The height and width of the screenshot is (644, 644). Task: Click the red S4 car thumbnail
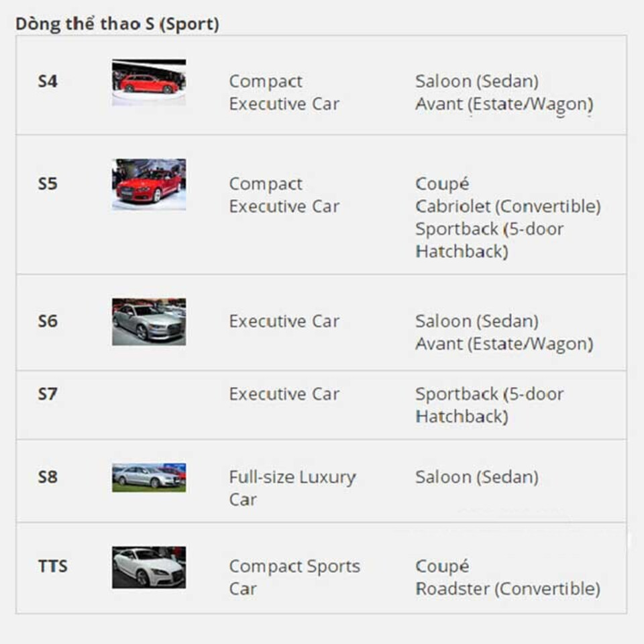[x=148, y=83]
